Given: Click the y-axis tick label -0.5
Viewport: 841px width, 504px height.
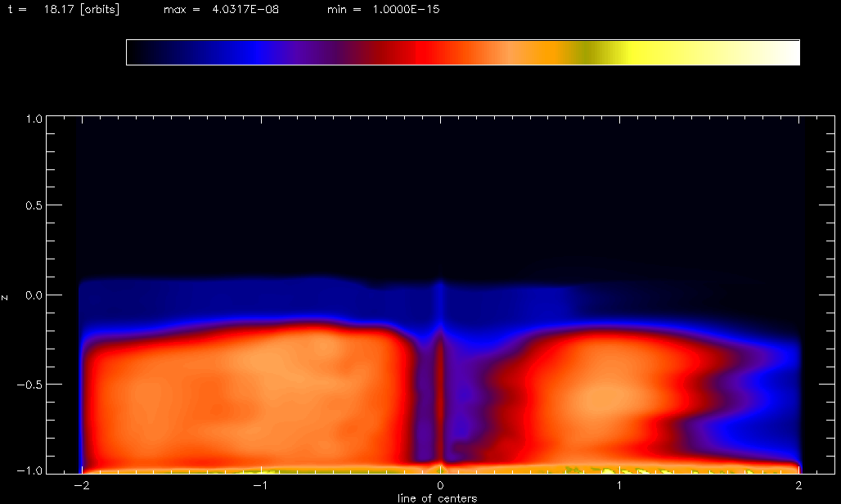Looking at the screenshot, I should (31, 384).
